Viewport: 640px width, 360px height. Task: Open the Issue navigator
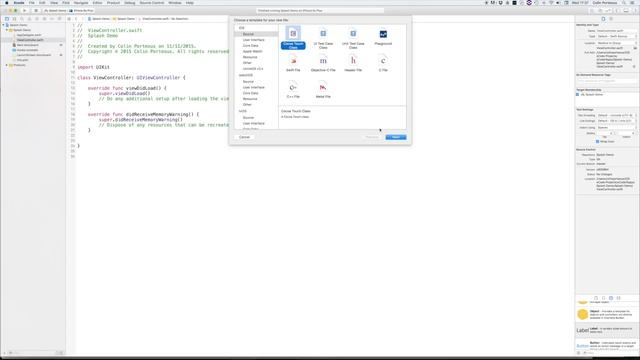(x=29, y=19)
